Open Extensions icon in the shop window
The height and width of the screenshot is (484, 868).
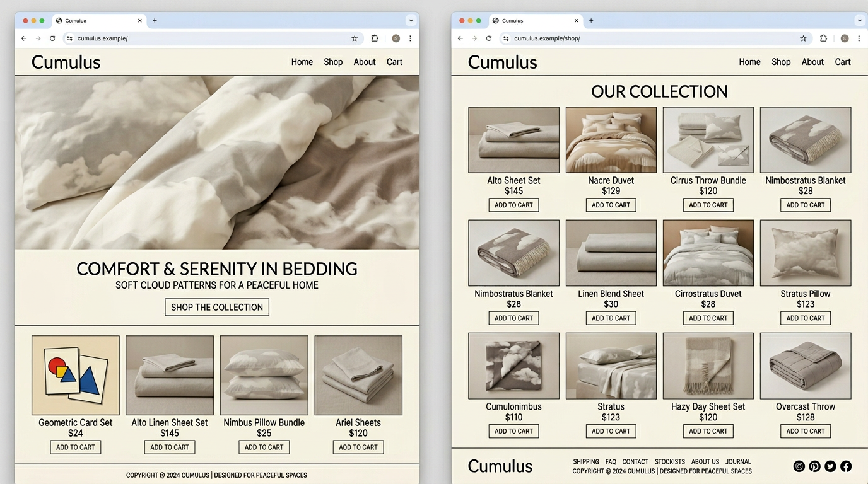pos(823,38)
